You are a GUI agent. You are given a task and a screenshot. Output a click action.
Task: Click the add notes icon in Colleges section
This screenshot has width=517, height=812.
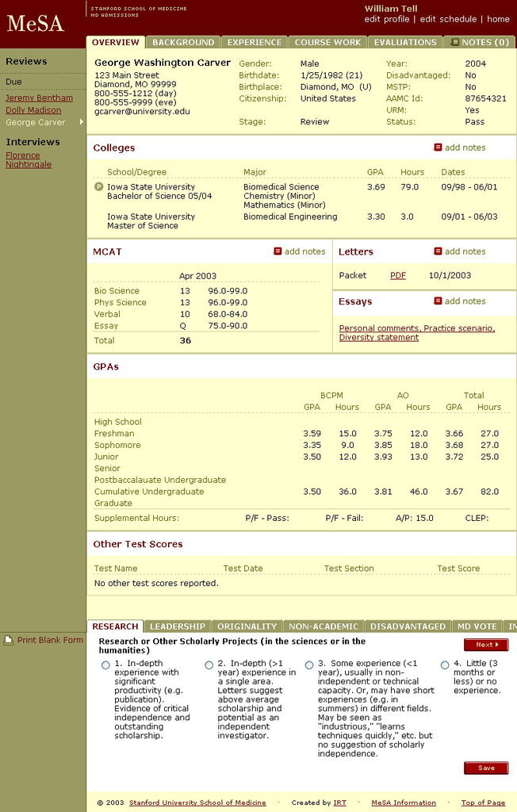point(438,147)
